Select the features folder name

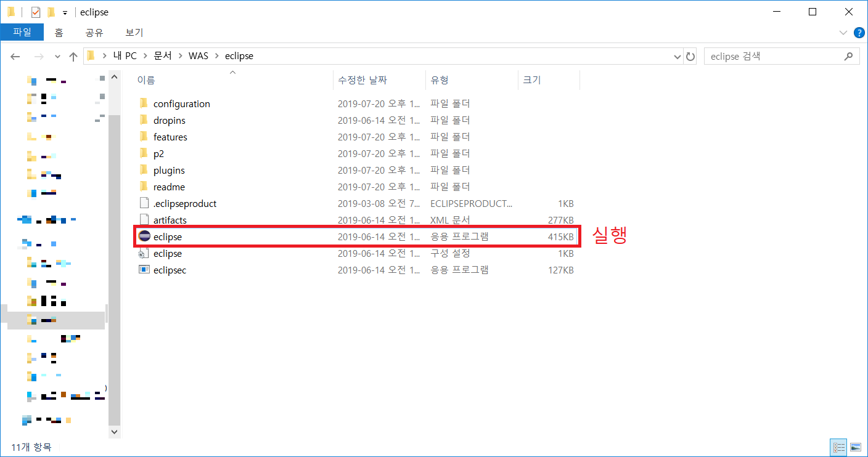170,137
